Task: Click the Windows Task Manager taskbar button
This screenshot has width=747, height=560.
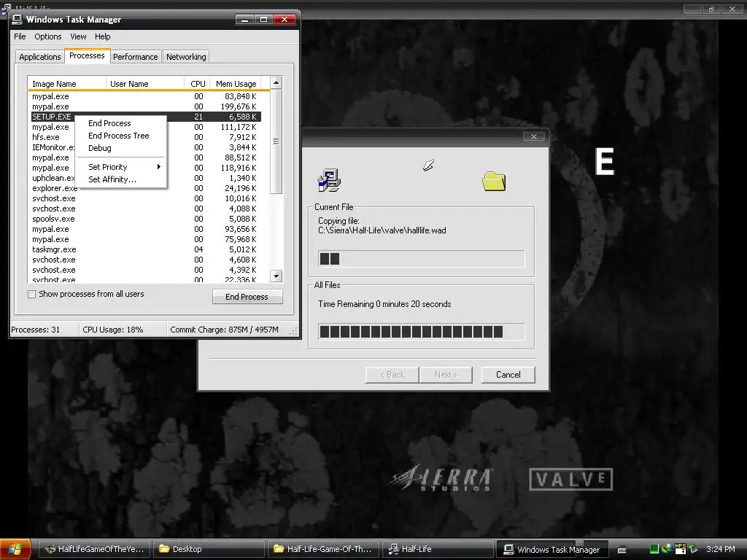Action: point(553,549)
